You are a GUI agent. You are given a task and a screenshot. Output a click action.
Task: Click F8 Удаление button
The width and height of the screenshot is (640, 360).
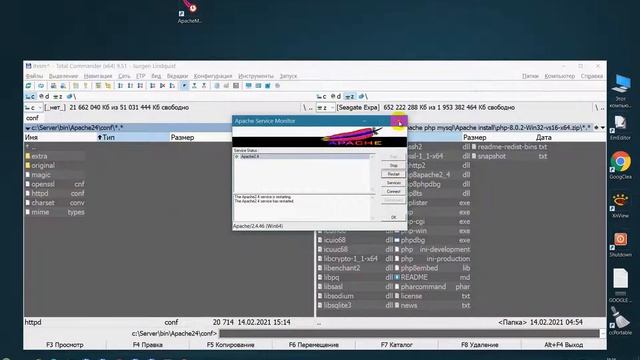(480, 345)
